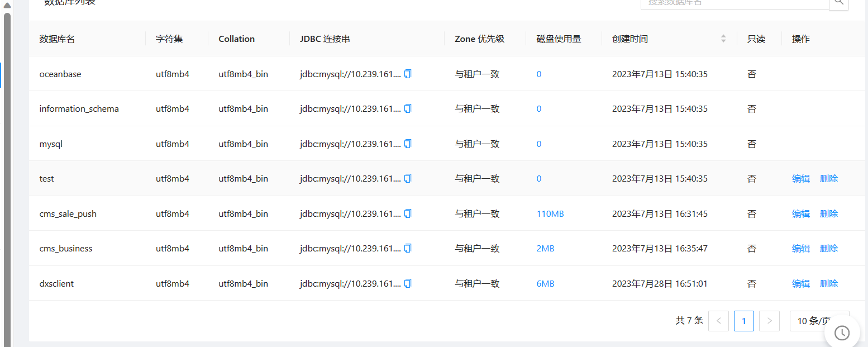The width and height of the screenshot is (868, 347).
Task: Copy the JDBC connection string for oceanbase
Action: click(x=408, y=73)
